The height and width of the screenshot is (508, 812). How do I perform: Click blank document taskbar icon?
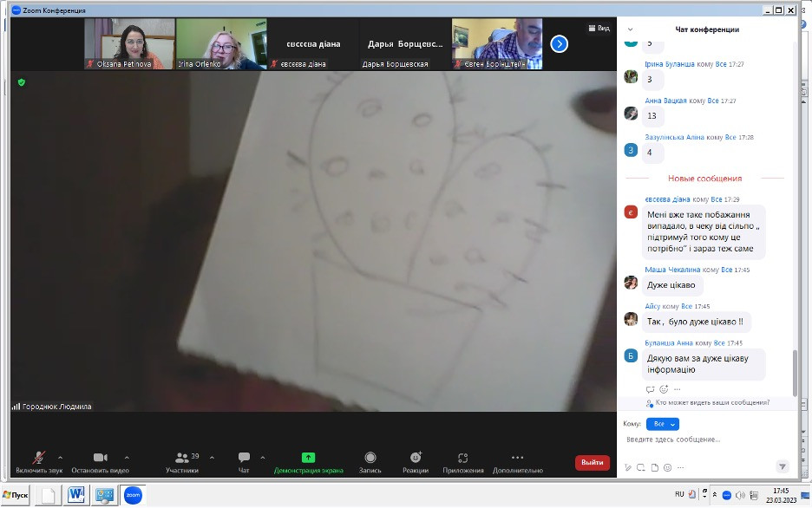pyautogui.click(x=49, y=495)
